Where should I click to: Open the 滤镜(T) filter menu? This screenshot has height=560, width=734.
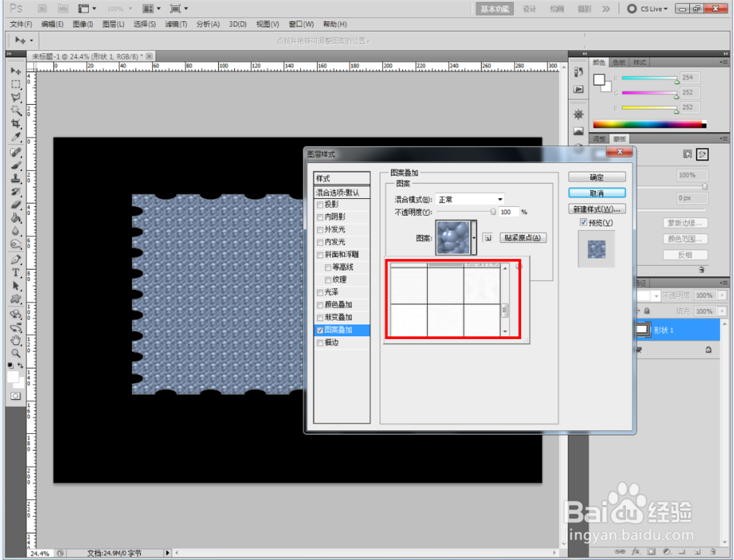[x=176, y=24]
